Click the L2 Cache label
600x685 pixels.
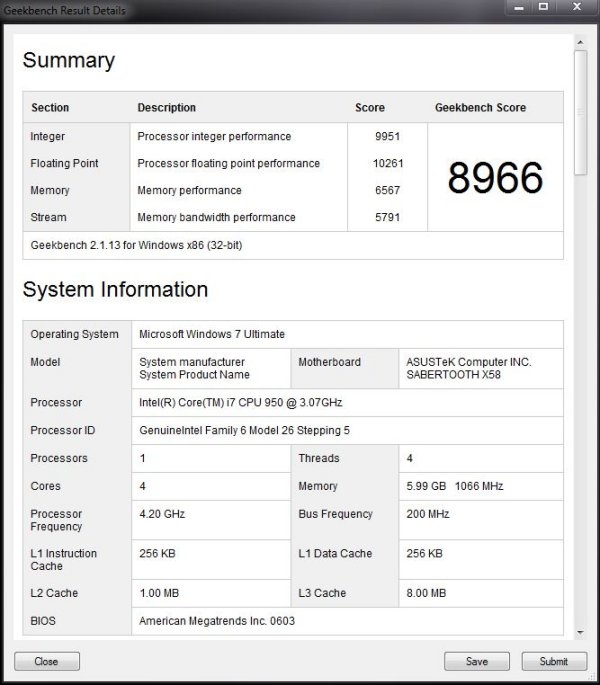click(x=54, y=593)
